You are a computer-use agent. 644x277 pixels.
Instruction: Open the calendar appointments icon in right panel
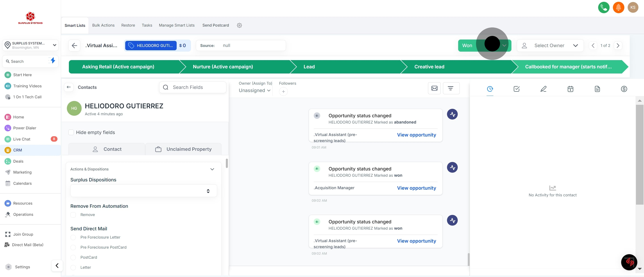click(570, 89)
